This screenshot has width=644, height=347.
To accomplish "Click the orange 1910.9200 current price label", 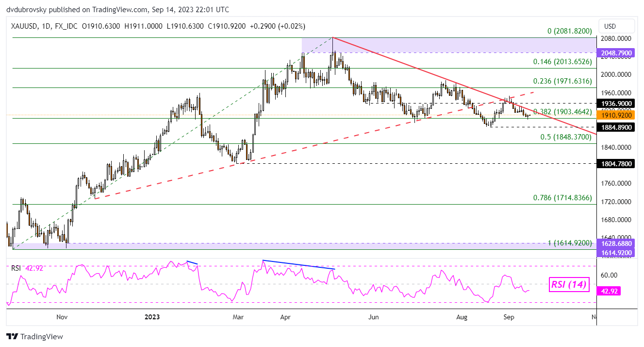I will [x=615, y=116].
